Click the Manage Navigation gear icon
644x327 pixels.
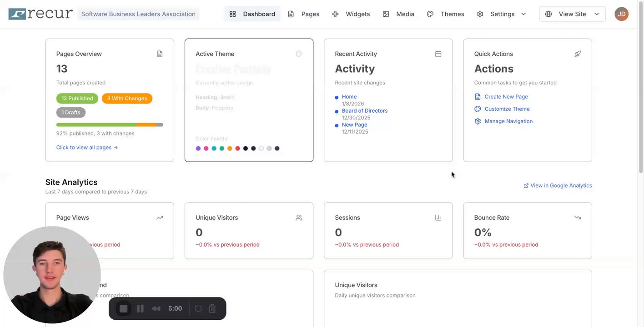(x=478, y=121)
